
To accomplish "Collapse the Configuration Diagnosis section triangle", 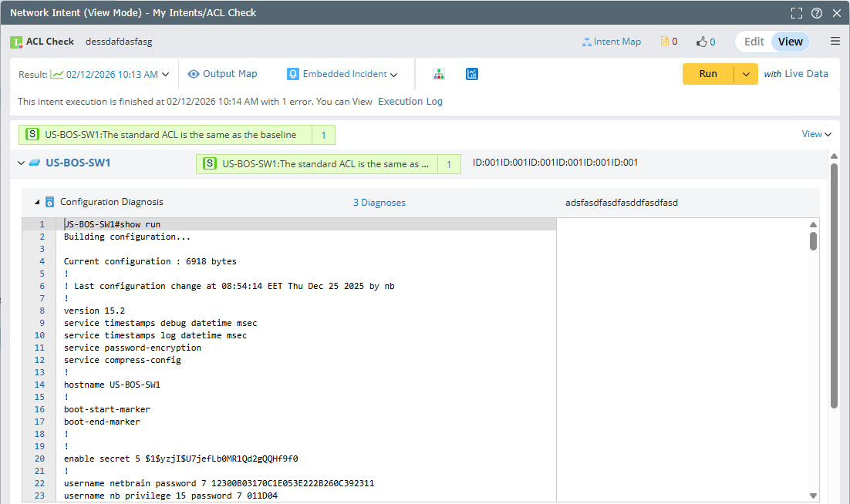I will point(37,202).
